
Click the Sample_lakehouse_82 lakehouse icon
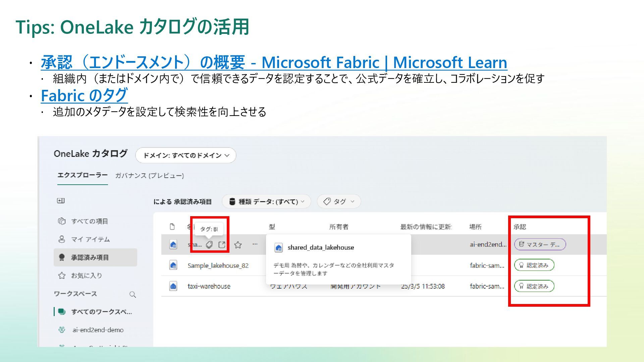click(173, 265)
